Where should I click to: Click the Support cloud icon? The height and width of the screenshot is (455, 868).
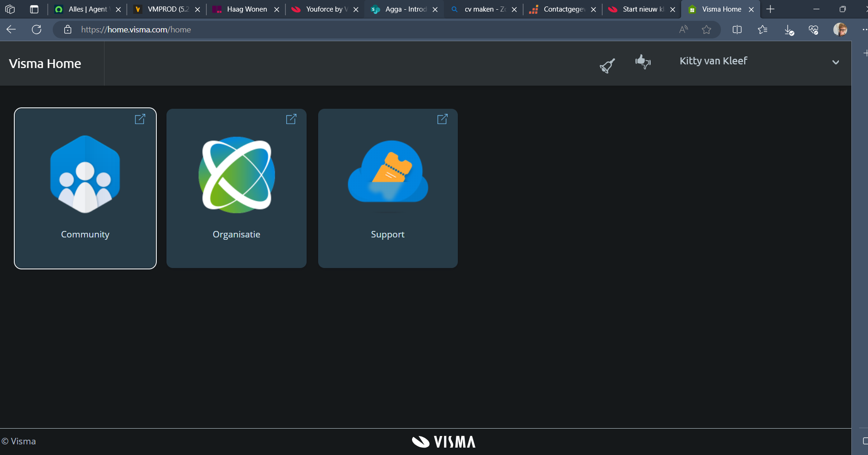pyautogui.click(x=388, y=175)
